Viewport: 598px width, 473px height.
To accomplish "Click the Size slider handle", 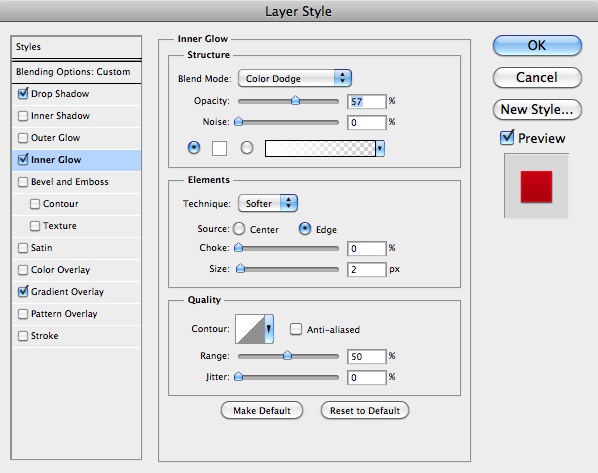I will click(x=240, y=269).
